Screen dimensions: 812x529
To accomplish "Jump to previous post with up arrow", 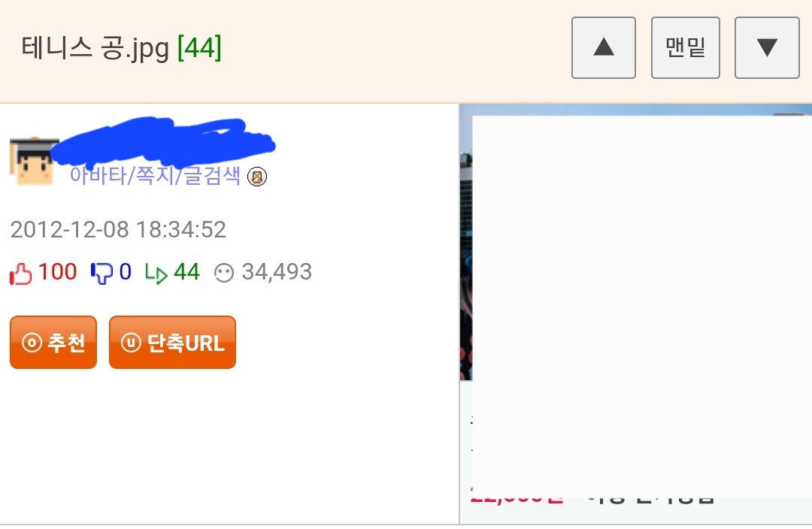I will pos(603,47).
